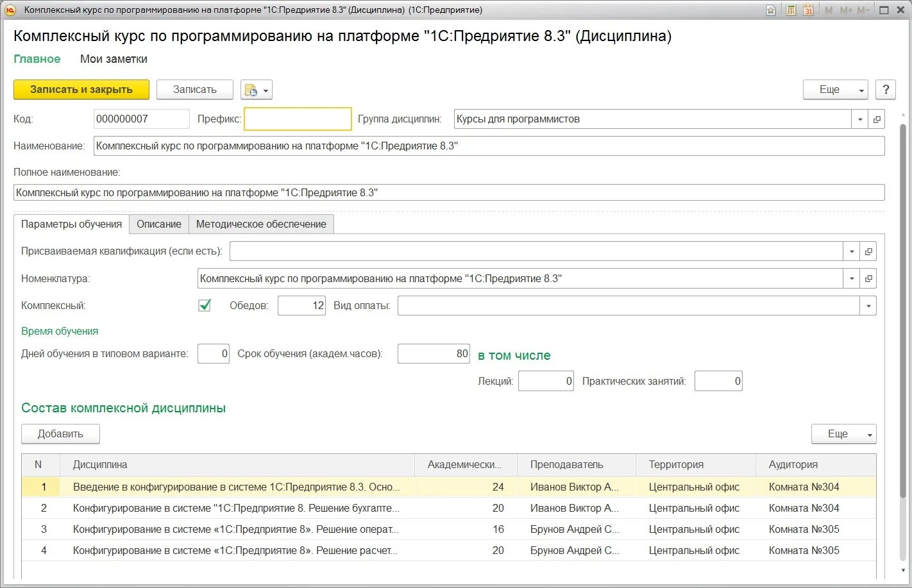Viewport: 912px width, 588px height.
Task: Open the Методическое обеспечение tab
Action: tap(261, 224)
